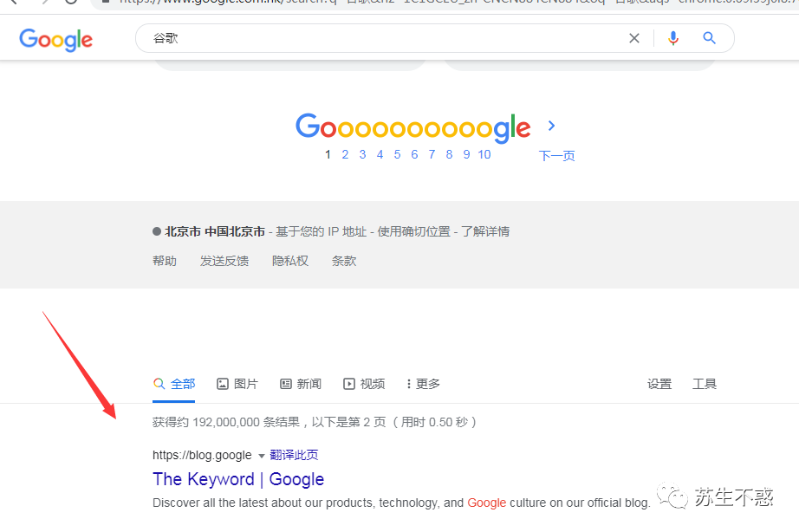Go to results page 6
The image size is (799, 532).
414,154
